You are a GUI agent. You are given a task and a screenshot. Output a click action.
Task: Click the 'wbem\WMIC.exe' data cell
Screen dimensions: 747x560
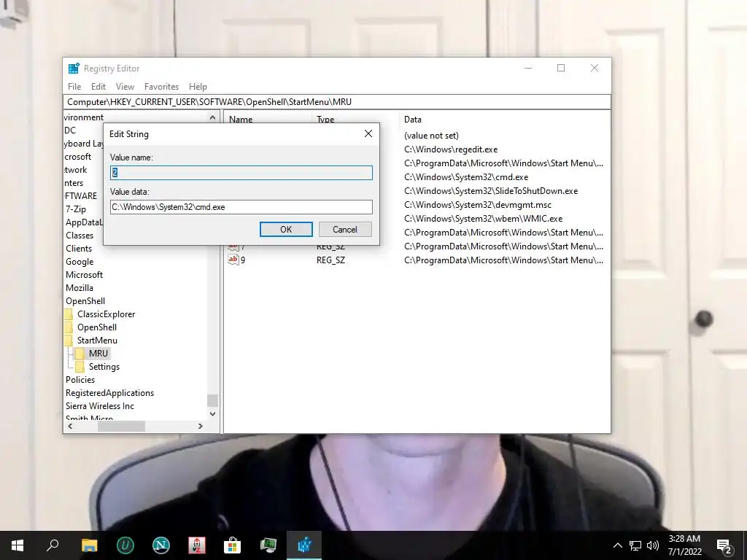click(483, 219)
